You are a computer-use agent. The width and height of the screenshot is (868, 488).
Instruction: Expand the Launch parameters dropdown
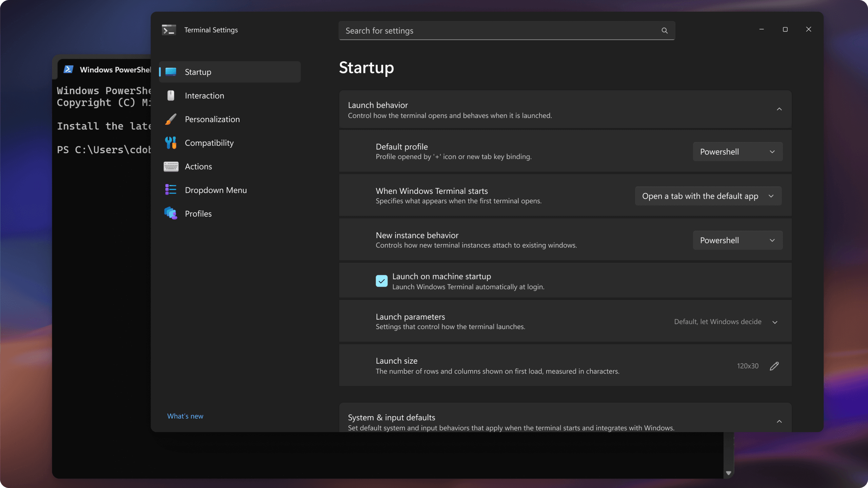(775, 322)
